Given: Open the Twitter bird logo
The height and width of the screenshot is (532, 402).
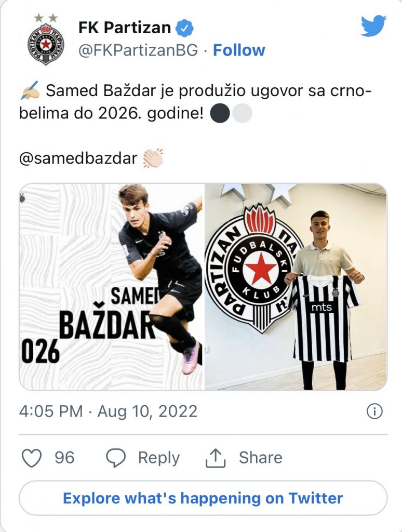Looking at the screenshot, I should pyautogui.click(x=373, y=26).
